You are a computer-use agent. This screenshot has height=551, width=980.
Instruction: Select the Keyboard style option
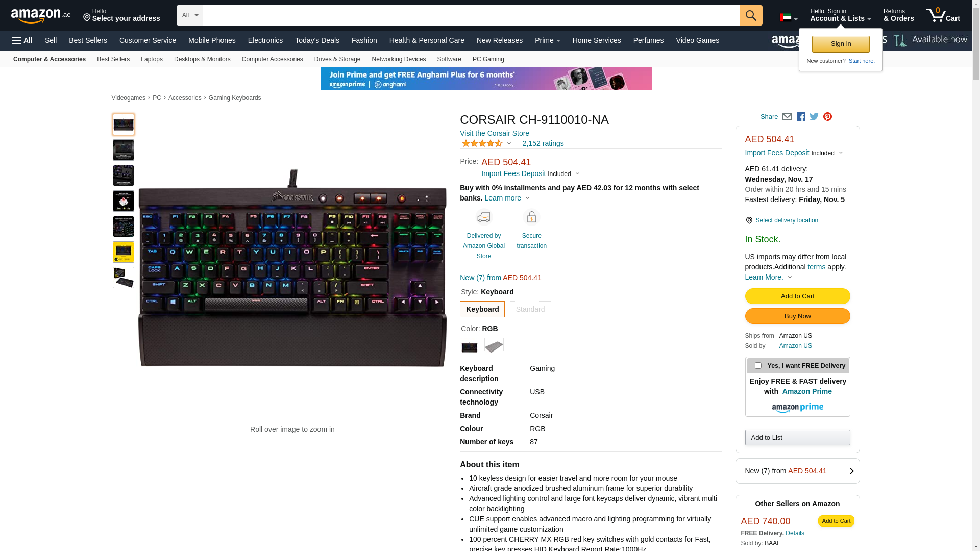click(x=482, y=309)
